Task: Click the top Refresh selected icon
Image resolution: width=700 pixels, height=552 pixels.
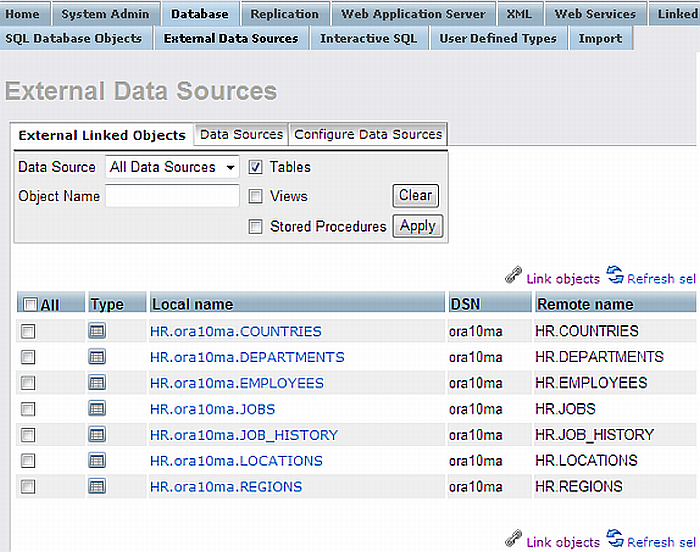Action: point(615,276)
